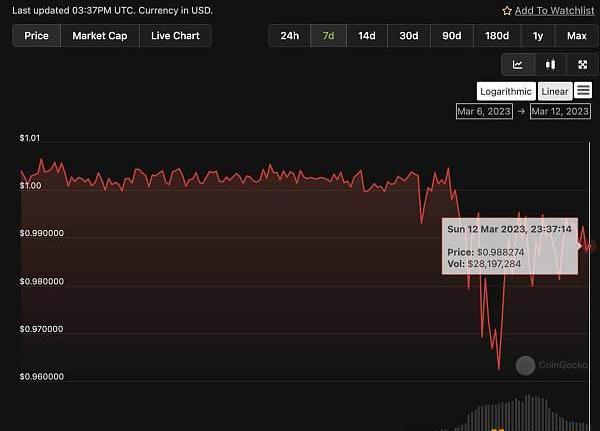Click the $0.960000 axis label

[x=42, y=377]
